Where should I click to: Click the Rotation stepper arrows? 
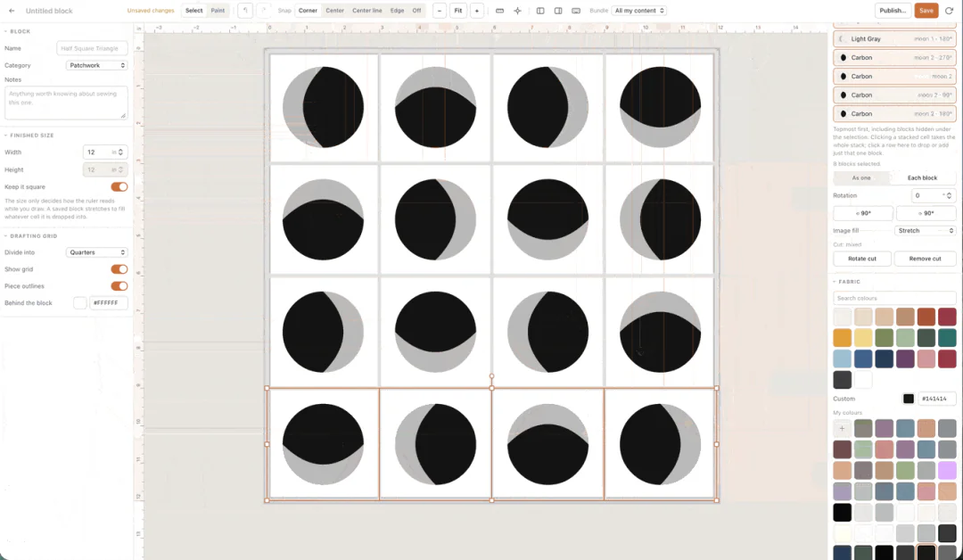pos(949,195)
